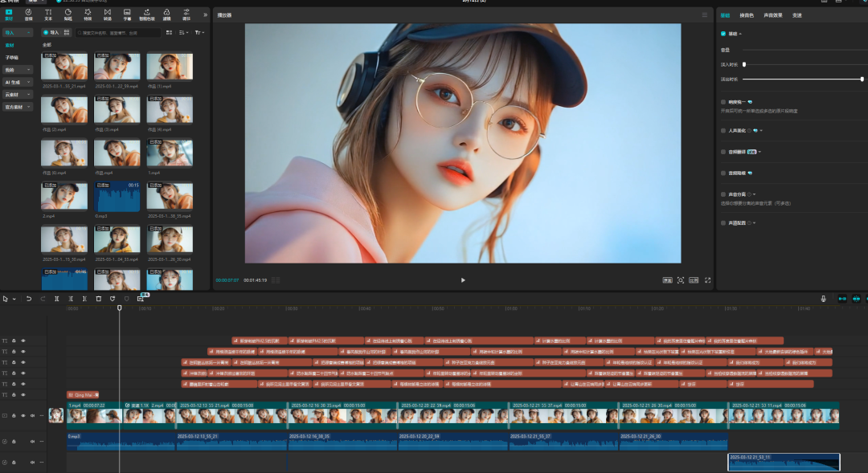The width and height of the screenshot is (868, 473).
Task: Open the selection tool mode dropdown arrow
Action: pos(14,300)
